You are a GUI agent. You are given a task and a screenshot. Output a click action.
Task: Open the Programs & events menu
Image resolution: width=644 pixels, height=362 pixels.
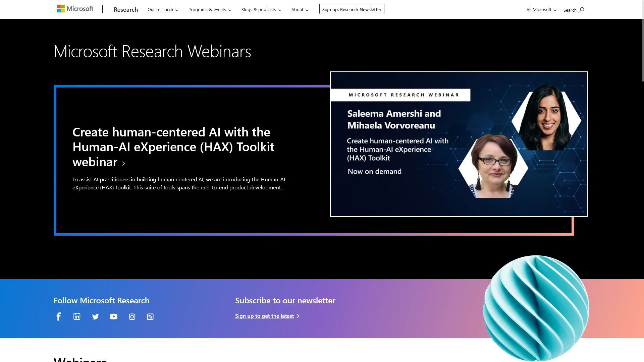[x=209, y=9]
